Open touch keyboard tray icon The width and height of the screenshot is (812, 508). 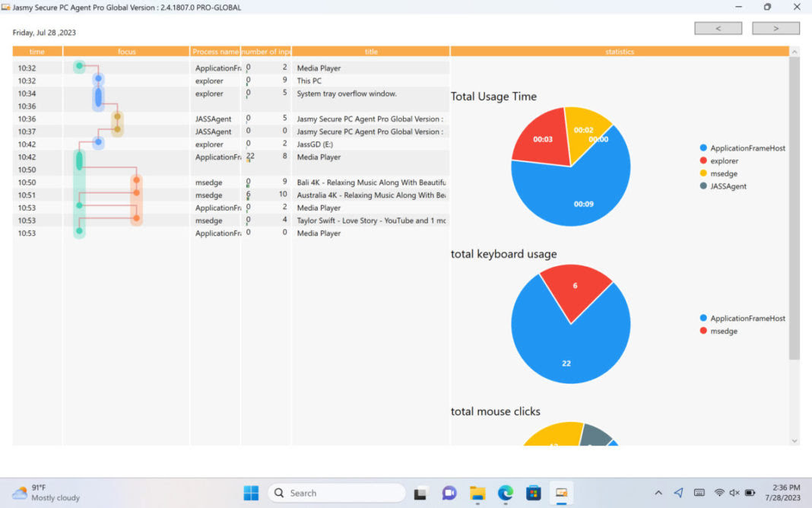[699, 493]
